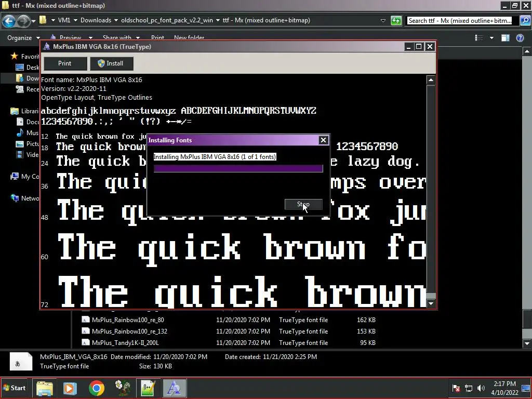The height and width of the screenshot is (399, 532).
Task: Click the Start button
Action: point(14,388)
